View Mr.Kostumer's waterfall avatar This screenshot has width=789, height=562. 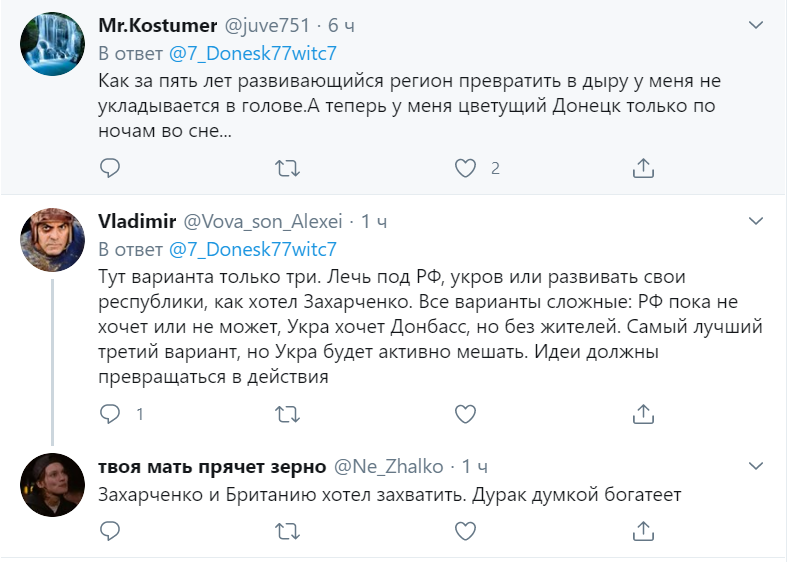click(52, 44)
